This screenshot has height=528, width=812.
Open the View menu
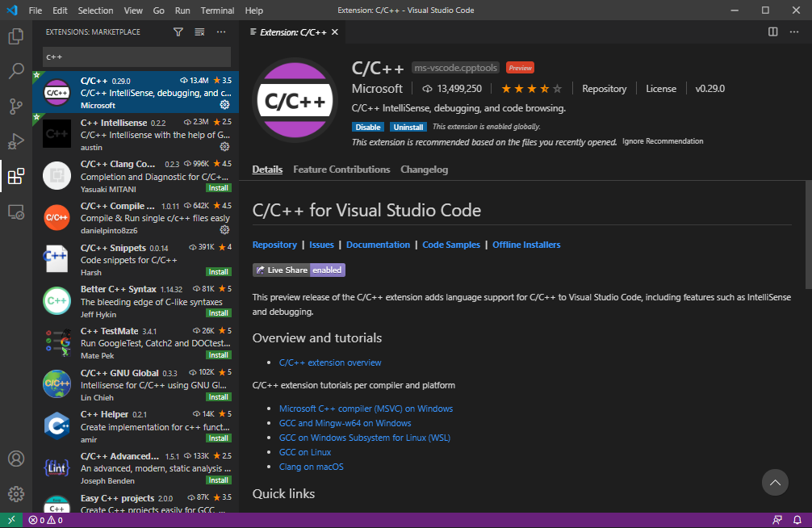point(133,10)
